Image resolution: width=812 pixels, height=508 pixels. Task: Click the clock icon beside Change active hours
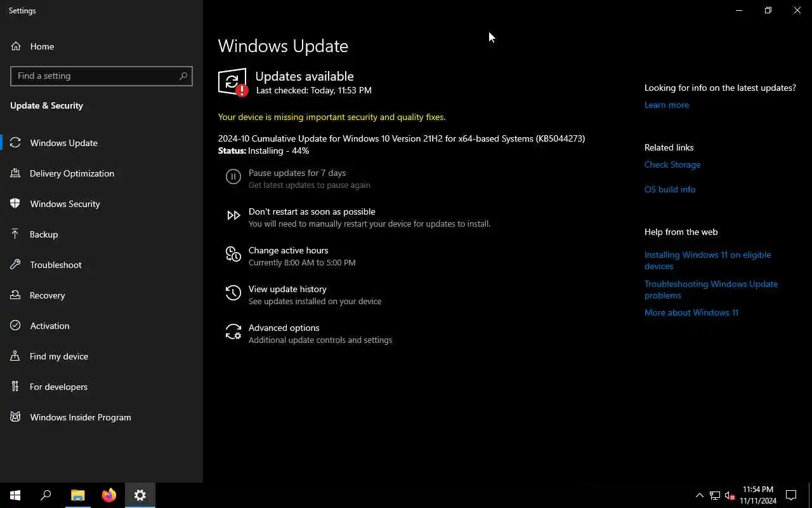[233, 255]
